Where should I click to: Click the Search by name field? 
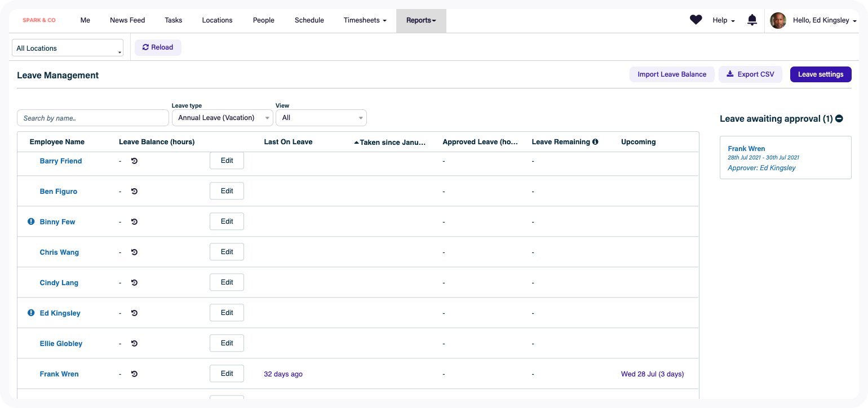(x=93, y=118)
